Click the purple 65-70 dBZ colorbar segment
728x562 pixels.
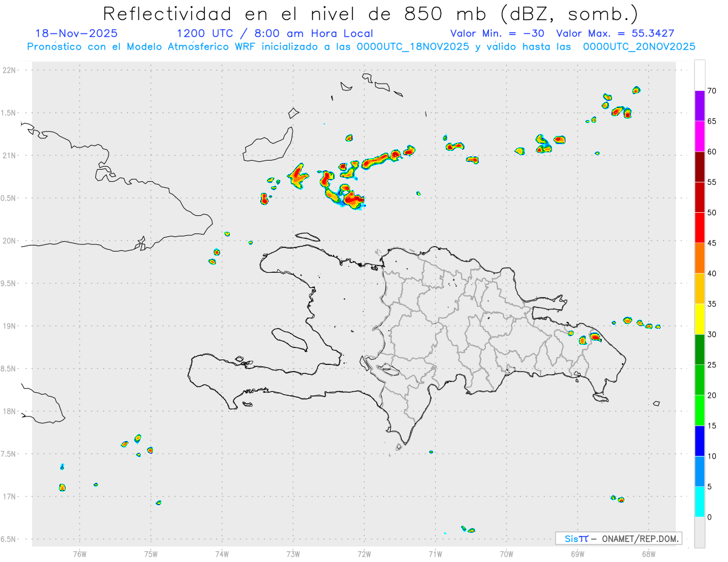tap(699, 105)
